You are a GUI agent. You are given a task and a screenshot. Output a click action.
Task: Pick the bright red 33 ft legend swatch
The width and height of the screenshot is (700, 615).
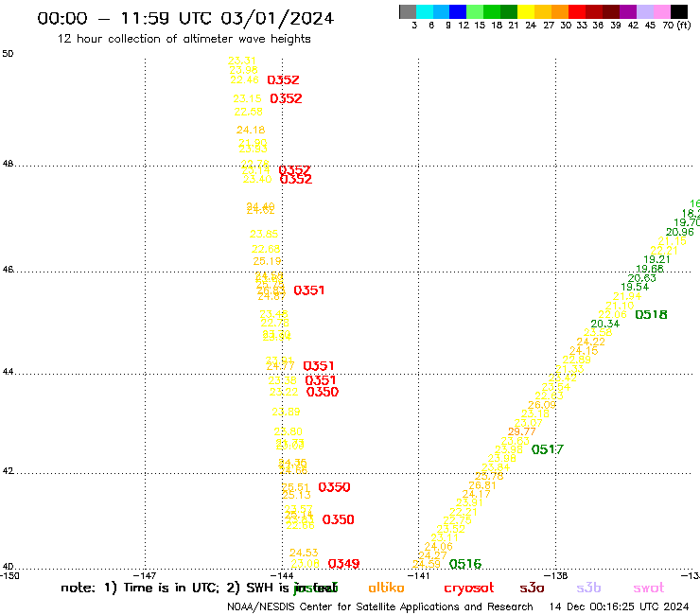[x=577, y=11]
